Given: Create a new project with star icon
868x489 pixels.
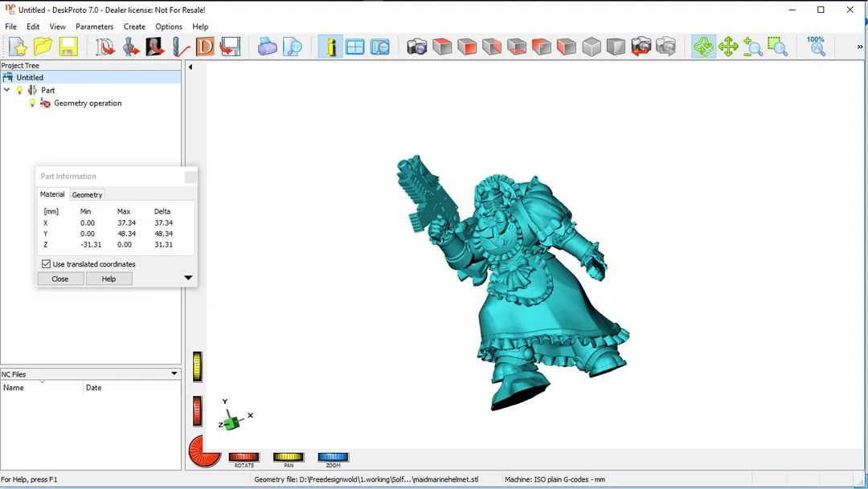Looking at the screenshot, I should 18,47.
